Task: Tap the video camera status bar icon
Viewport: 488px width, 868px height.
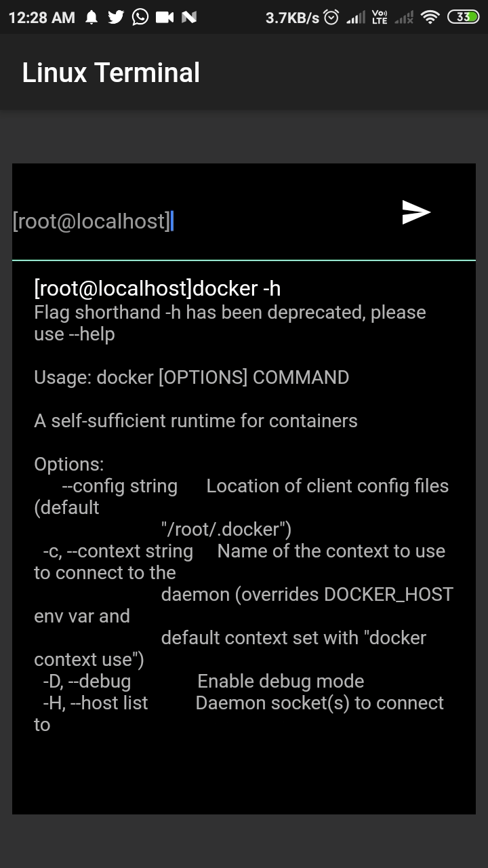Action: point(163,17)
